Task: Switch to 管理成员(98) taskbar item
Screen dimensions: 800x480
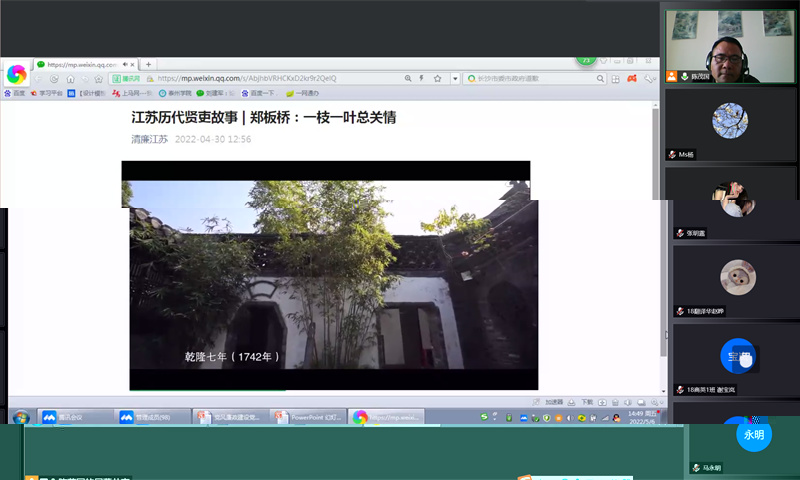Action: [153, 417]
